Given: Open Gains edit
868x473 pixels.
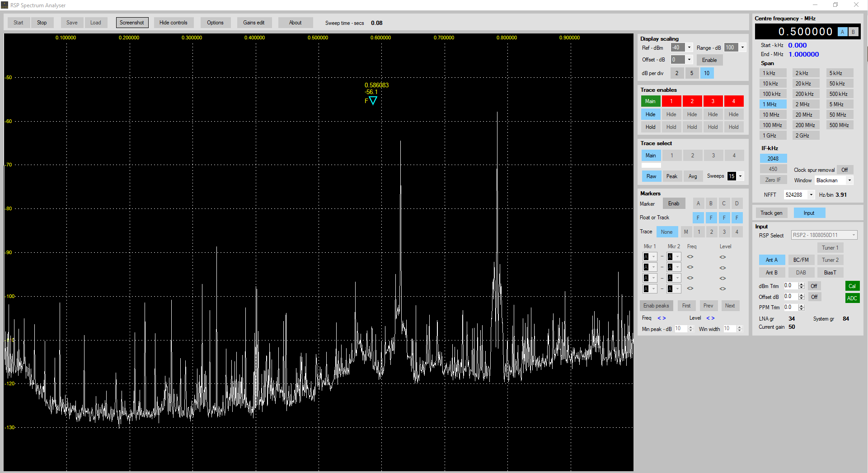Looking at the screenshot, I should point(254,23).
